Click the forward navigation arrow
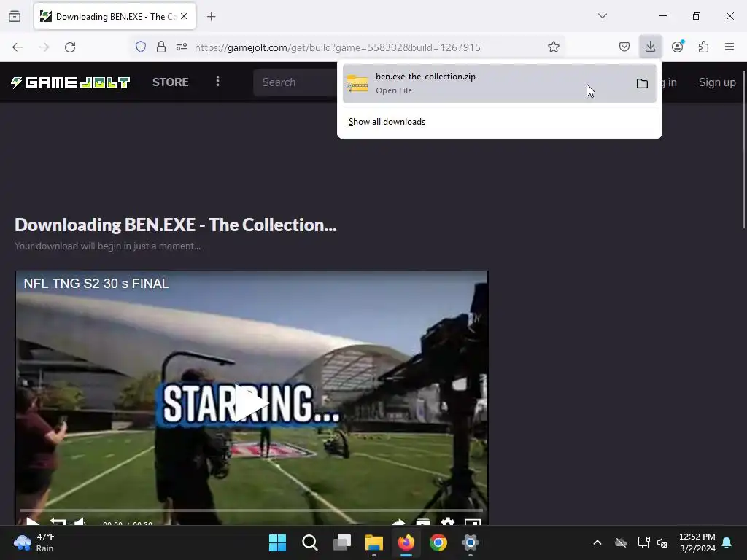 click(x=44, y=47)
